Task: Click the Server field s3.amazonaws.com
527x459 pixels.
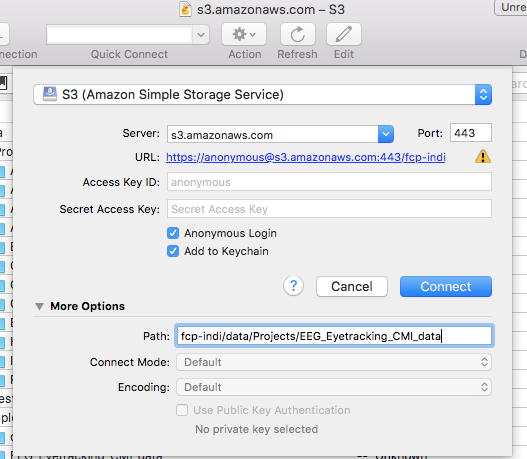Action: pyautogui.click(x=273, y=134)
